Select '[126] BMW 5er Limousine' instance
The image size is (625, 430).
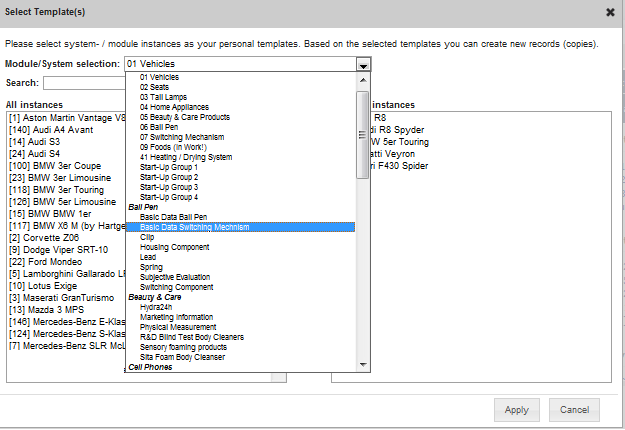(x=62, y=202)
